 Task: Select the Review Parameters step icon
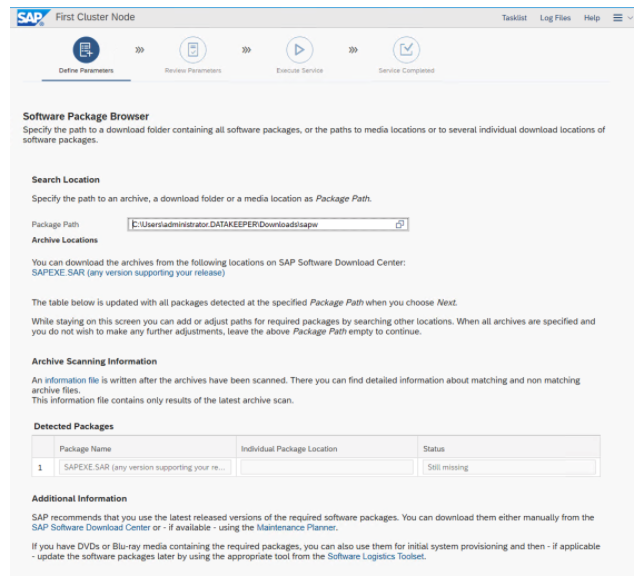coord(193,50)
